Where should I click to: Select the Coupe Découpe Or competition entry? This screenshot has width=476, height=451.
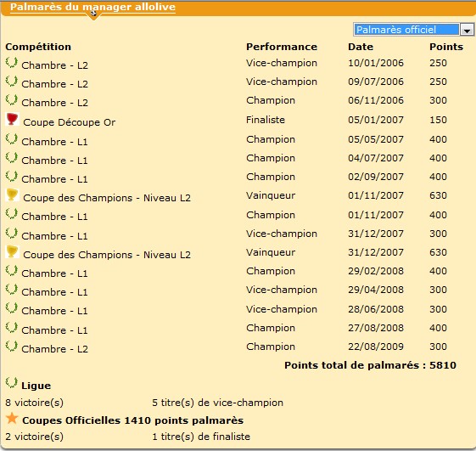(70, 122)
